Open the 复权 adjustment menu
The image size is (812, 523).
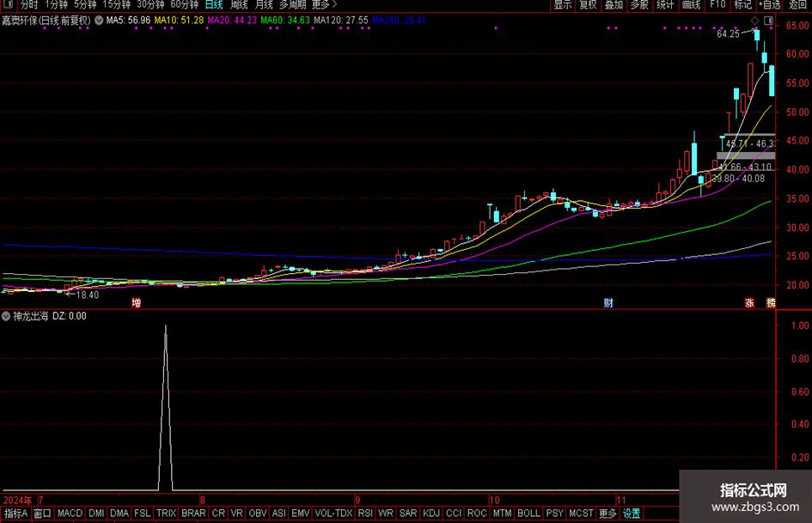click(588, 4)
